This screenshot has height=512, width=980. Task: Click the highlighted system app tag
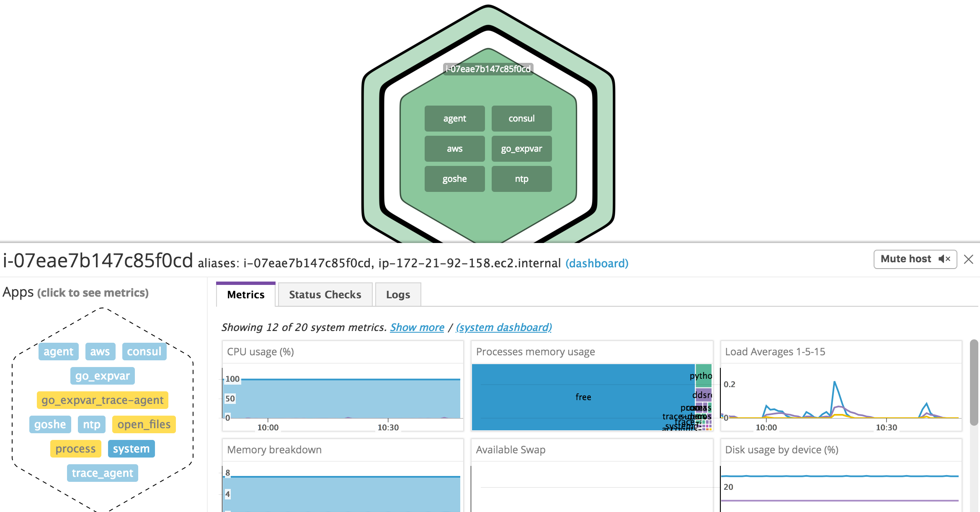point(131,449)
